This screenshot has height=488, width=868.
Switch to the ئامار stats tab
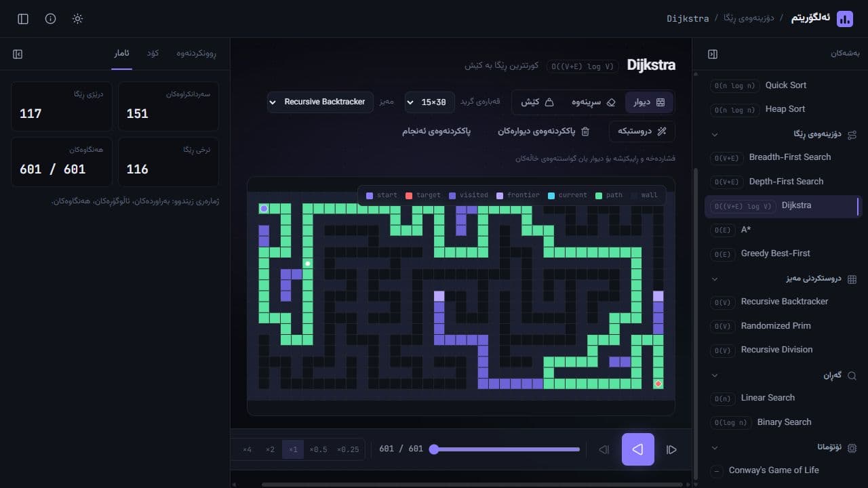(122, 53)
